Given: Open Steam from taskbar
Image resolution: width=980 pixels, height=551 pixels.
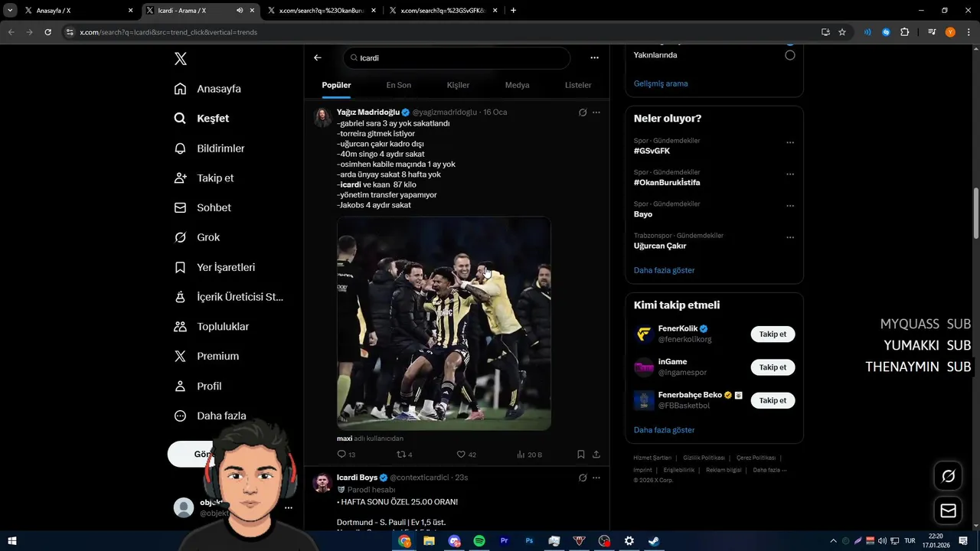Looking at the screenshot, I should (x=654, y=541).
